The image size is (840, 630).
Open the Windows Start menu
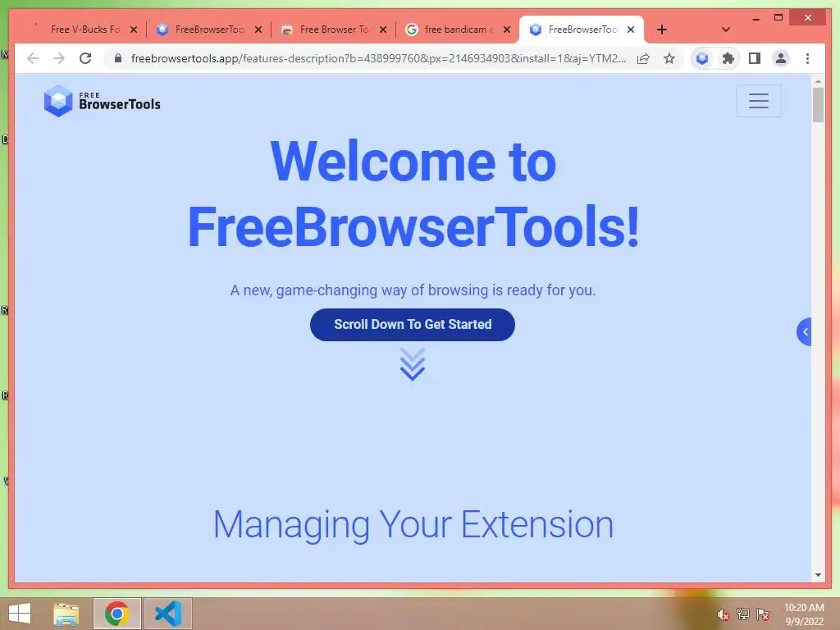20,614
